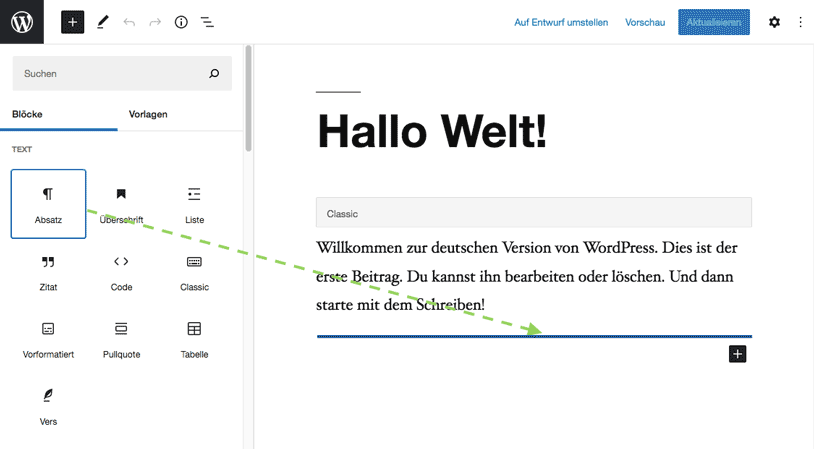Click the Hallo Welt! title
814x449 pixels.
pyautogui.click(x=432, y=131)
